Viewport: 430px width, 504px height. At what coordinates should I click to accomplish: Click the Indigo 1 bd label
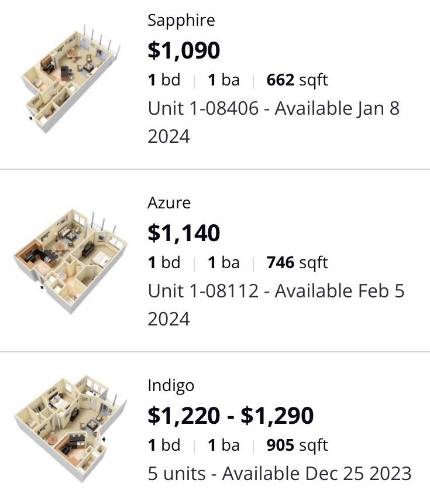[164, 445]
